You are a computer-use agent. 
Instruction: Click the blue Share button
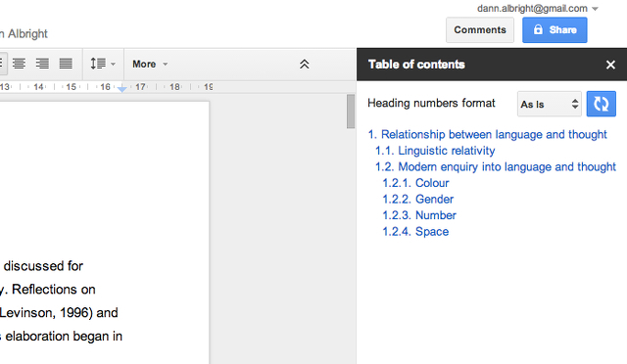(555, 30)
